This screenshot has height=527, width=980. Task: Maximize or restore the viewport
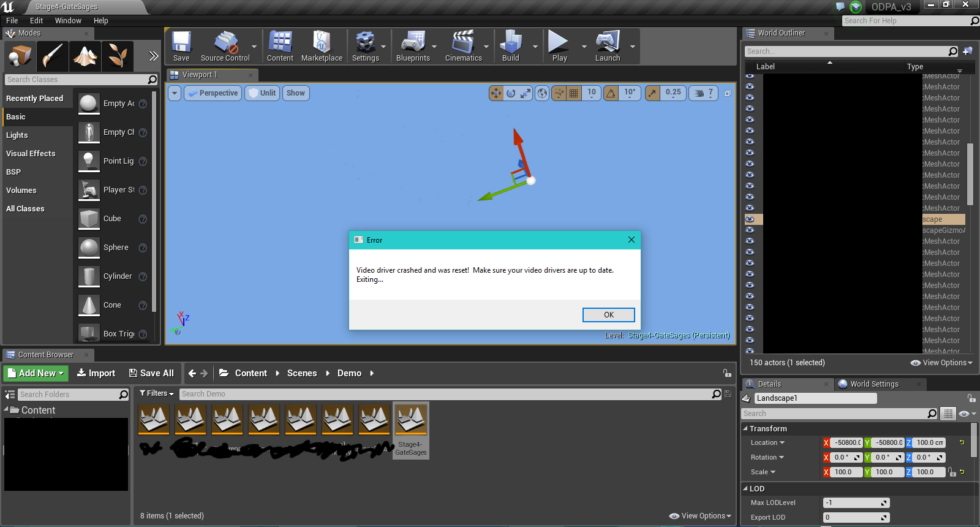click(x=728, y=93)
